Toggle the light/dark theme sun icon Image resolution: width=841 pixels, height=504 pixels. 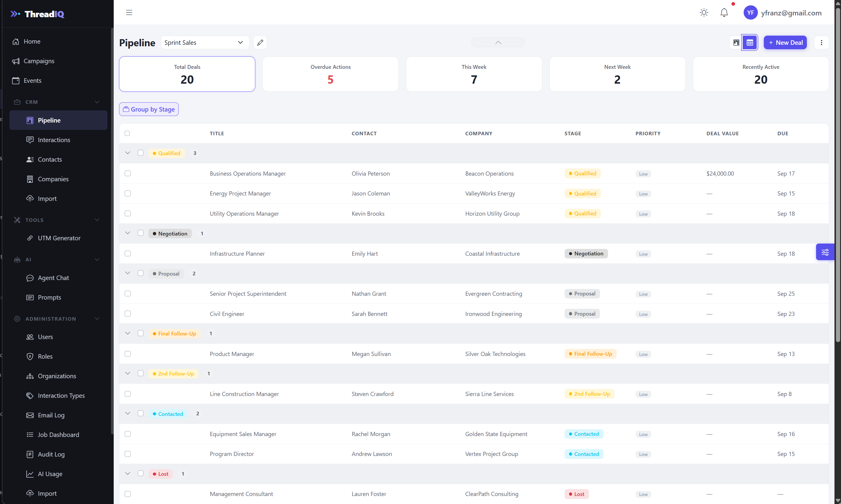704,12
